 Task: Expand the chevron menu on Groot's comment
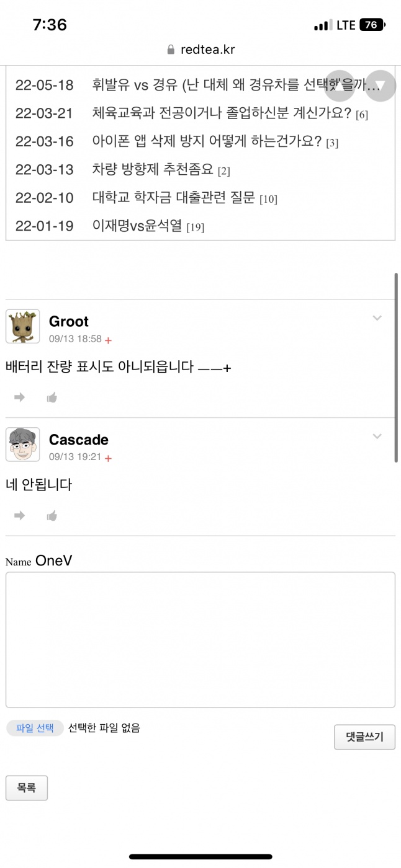coord(377,318)
